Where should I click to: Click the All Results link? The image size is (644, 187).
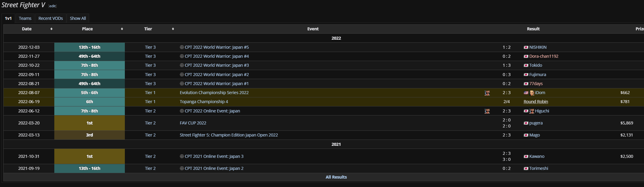(x=336, y=177)
